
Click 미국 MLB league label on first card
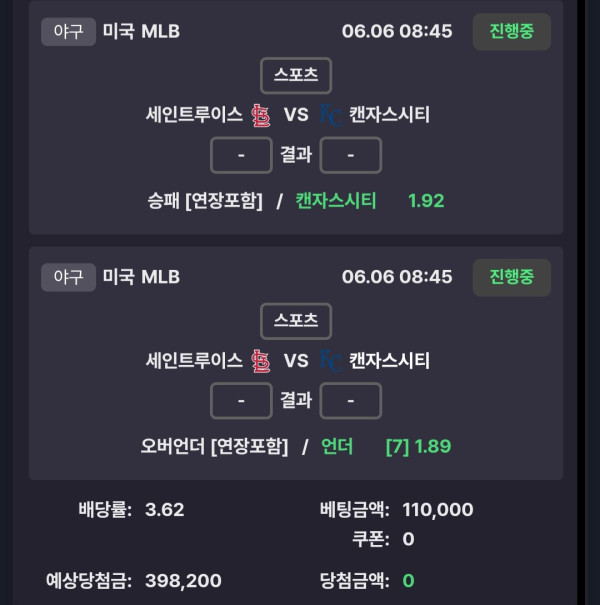click(x=141, y=31)
